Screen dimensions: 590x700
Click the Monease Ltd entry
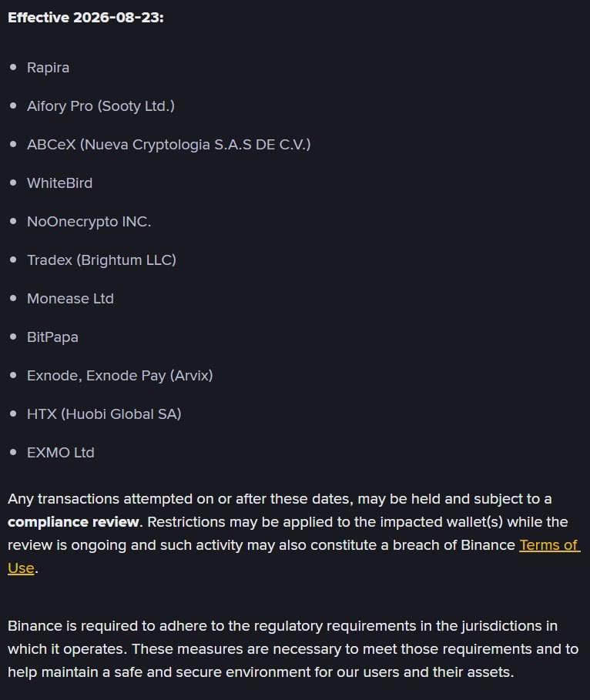point(70,299)
